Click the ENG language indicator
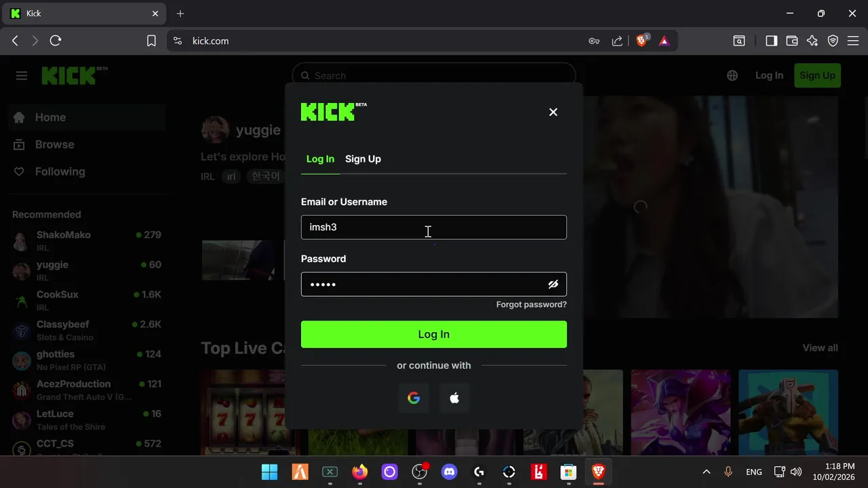868x488 pixels. click(753, 472)
